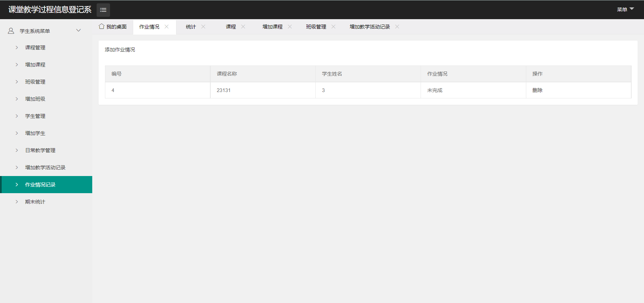Click the course name cell 23131
This screenshot has width=644, height=303.
pyautogui.click(x=263, y=90)
